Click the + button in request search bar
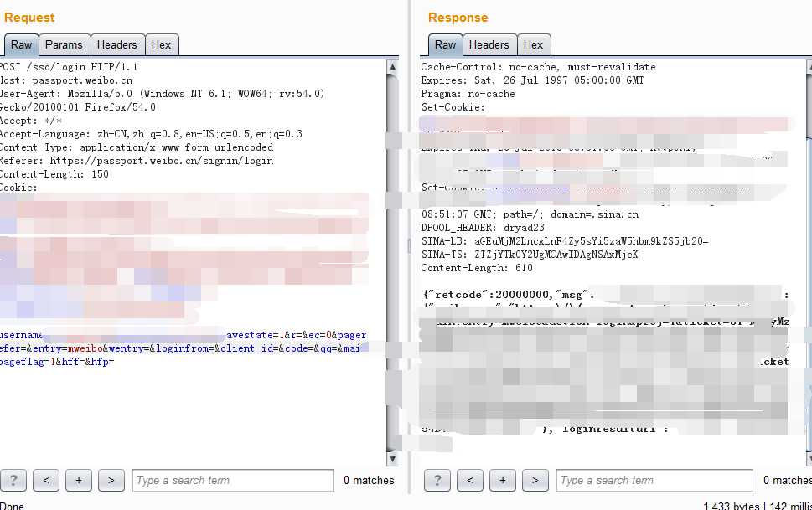The image size is (812, 510). coord(79,481)
